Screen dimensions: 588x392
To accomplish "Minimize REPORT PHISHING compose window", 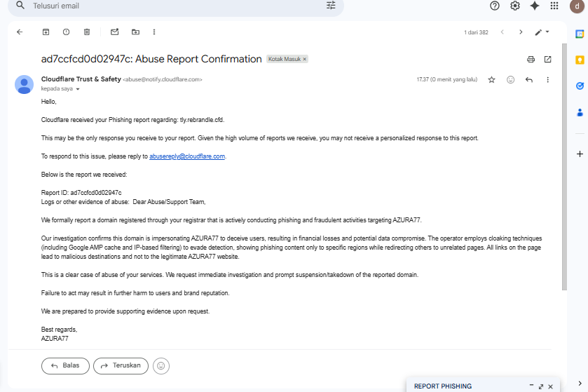I will click(531, 386).
